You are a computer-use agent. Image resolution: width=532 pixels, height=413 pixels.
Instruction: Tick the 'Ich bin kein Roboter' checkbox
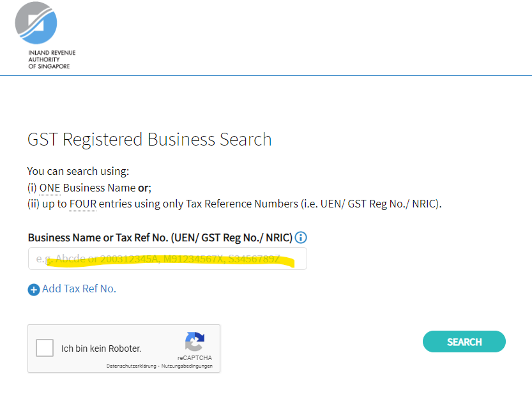[x=45, y=348]
